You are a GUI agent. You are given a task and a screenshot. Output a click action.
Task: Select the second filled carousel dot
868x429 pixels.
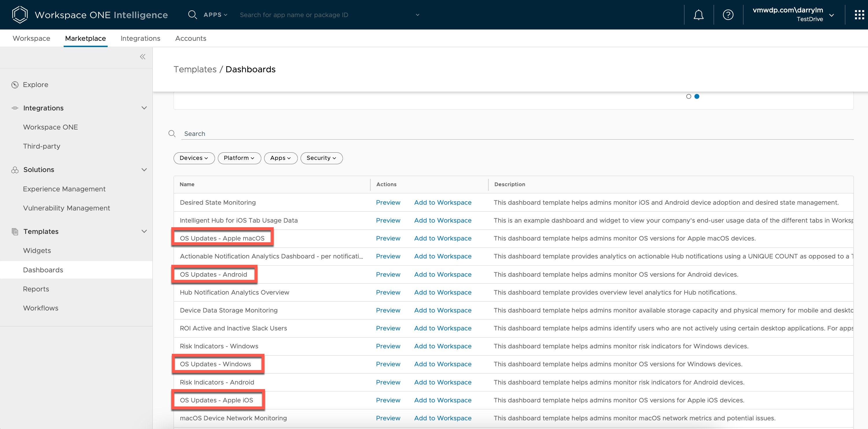click(697, 96)
